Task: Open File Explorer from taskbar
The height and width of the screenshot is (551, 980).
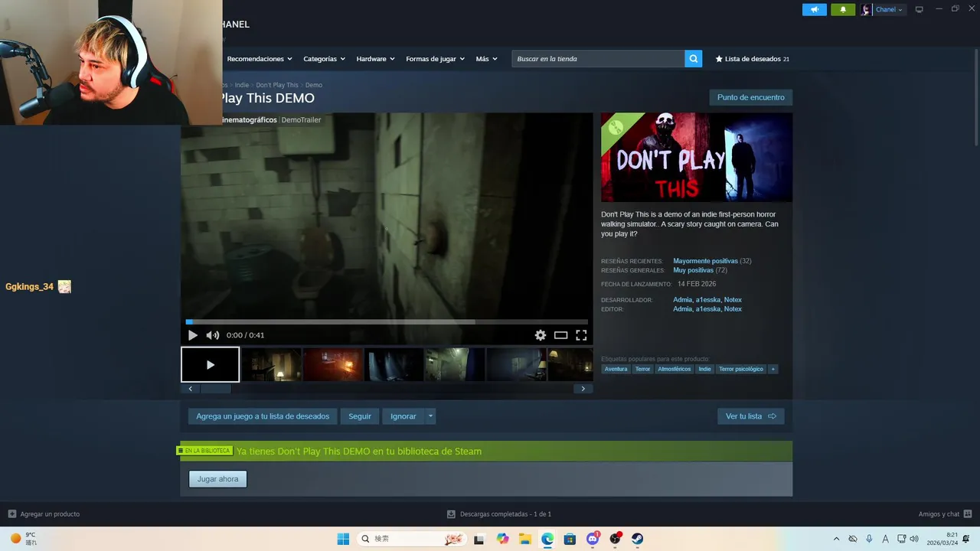Action: pos(525,539)
